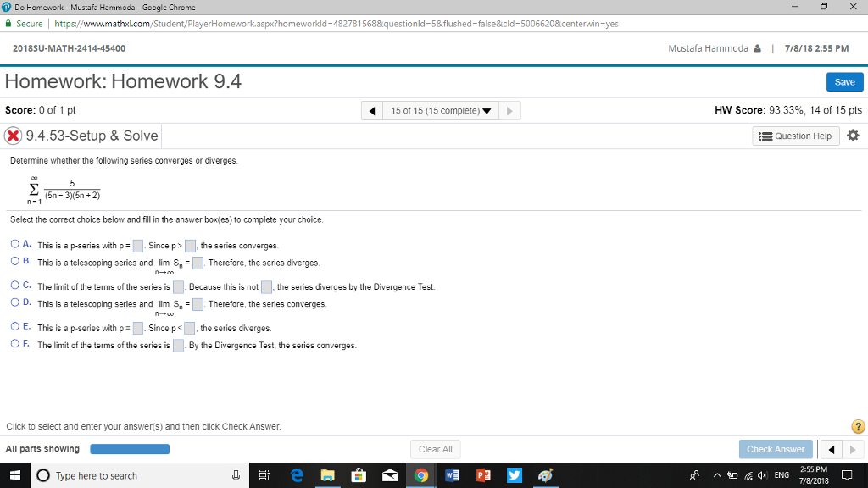Click the ENG language indicator
Image resolution: width=868 pixels, height=488 pixels.
(x=782, y=475)
